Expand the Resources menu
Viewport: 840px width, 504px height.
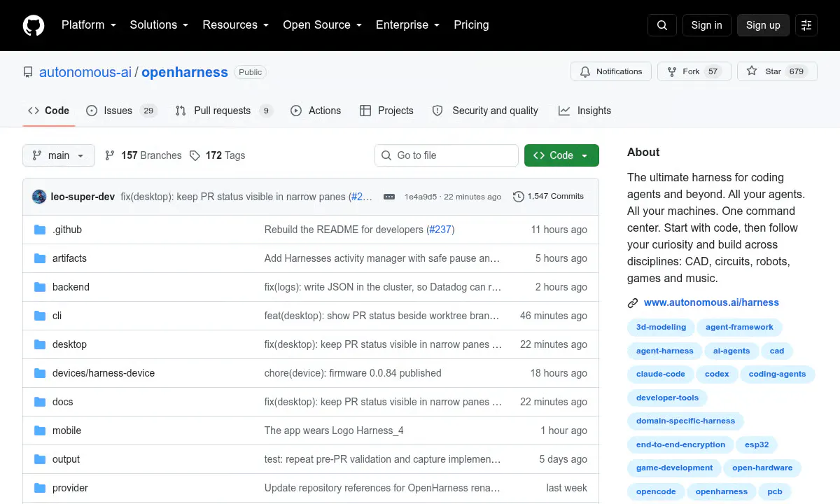(x=236, y=25)
